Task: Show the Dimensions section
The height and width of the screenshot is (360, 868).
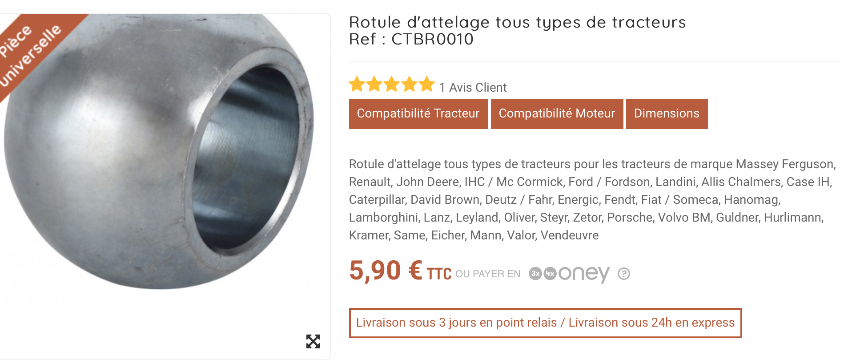Action: click(667, 113)
